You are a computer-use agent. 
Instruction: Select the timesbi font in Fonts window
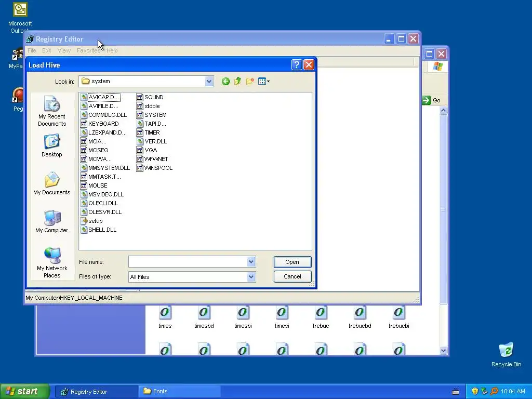pos(243,317)
